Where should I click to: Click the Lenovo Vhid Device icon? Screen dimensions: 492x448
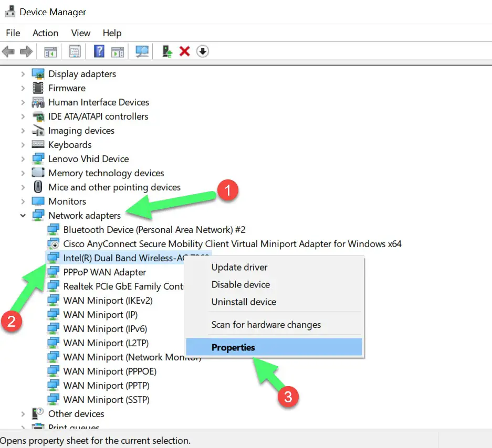[x=38, y=158]
